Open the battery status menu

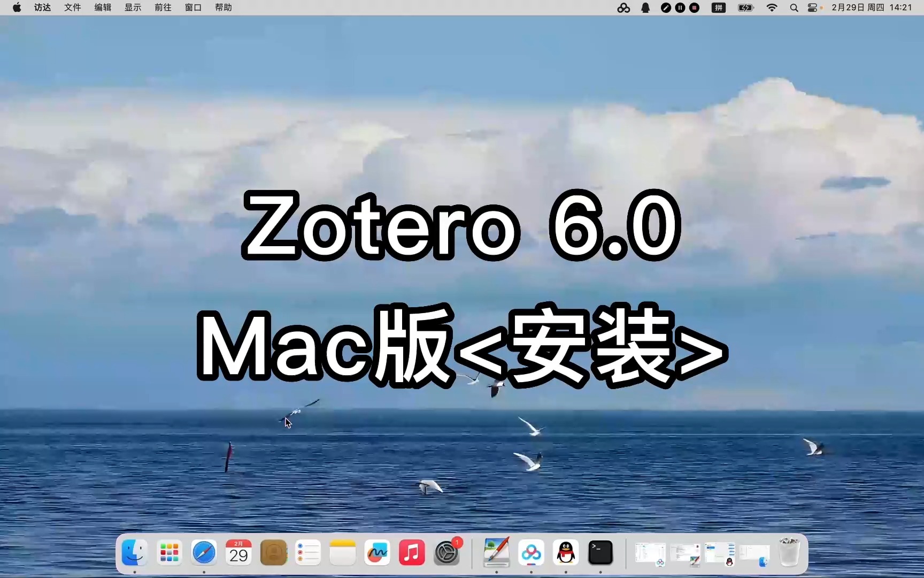(x=746, y=7)
